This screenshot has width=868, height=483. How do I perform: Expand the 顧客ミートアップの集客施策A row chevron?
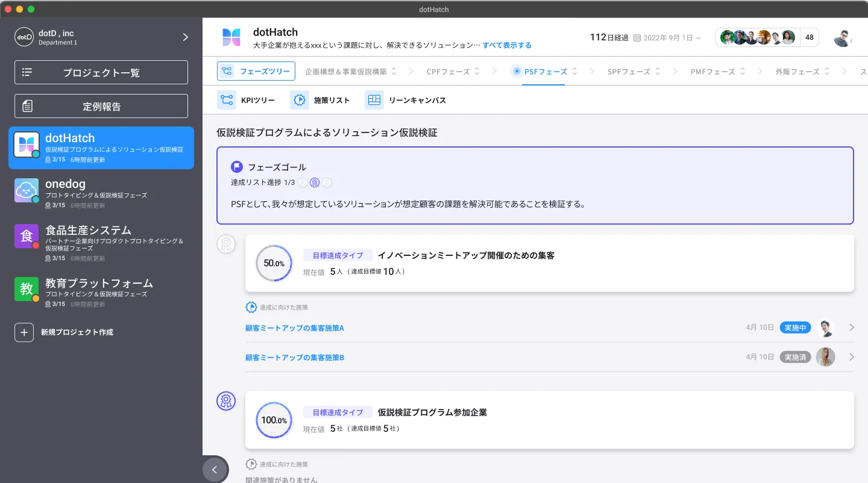(x=852, y=328)
